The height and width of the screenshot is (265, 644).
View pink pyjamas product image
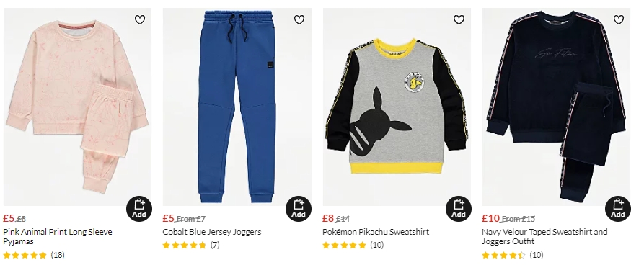click(x=78, y=107)
